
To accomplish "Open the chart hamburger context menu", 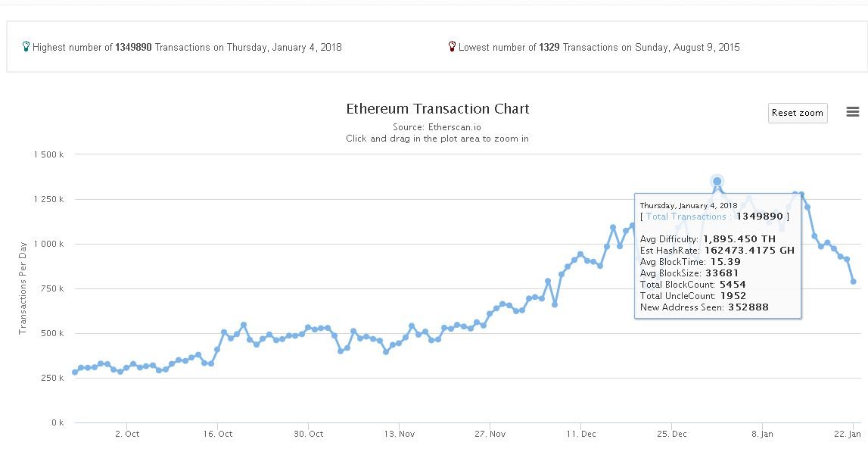I will point(853,112).
